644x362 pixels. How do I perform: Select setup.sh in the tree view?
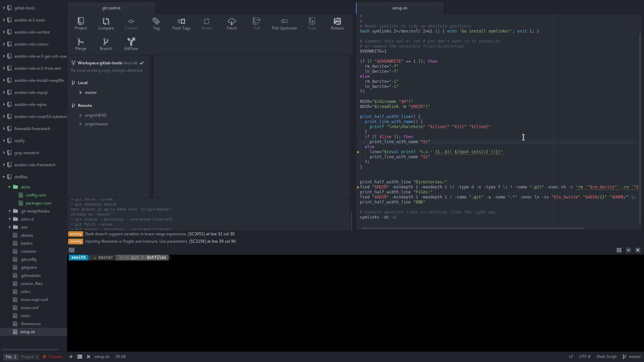34,332
